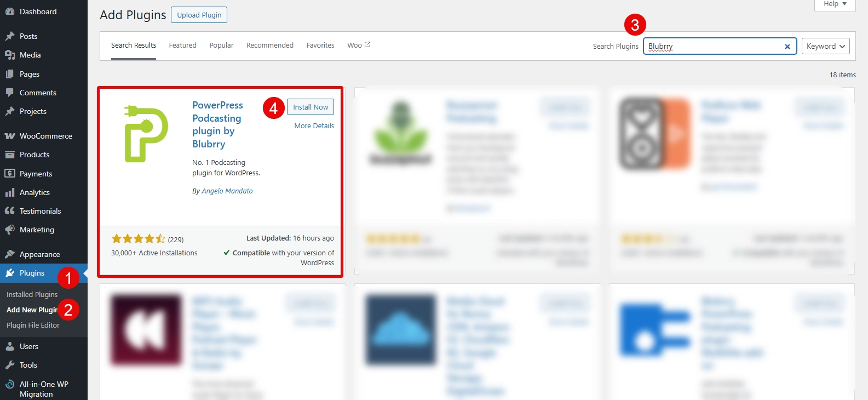Viewport: 868px width, 400px height.
Task: Click the PowerPress star rating
Action: coord(138,239)
